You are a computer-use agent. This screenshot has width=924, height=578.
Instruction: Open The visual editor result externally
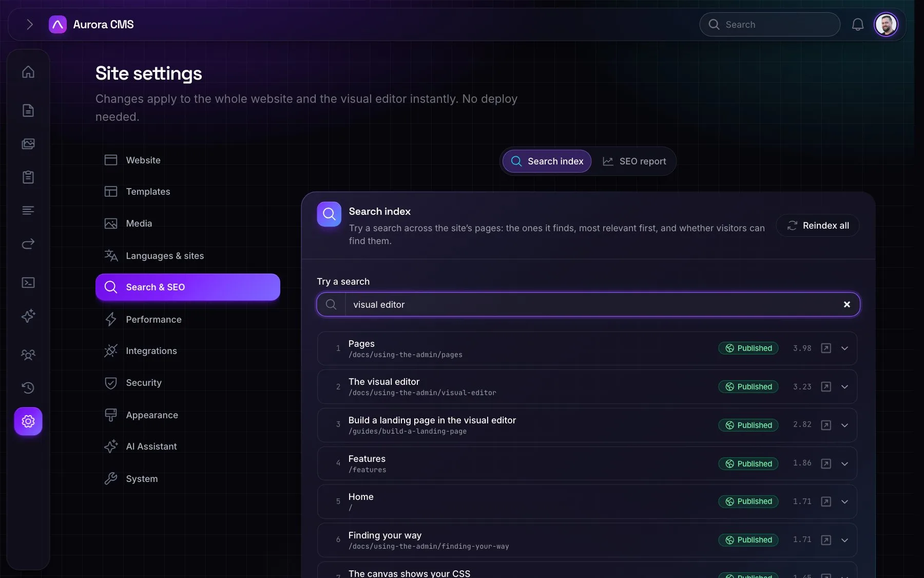click(x=826, y=387)
